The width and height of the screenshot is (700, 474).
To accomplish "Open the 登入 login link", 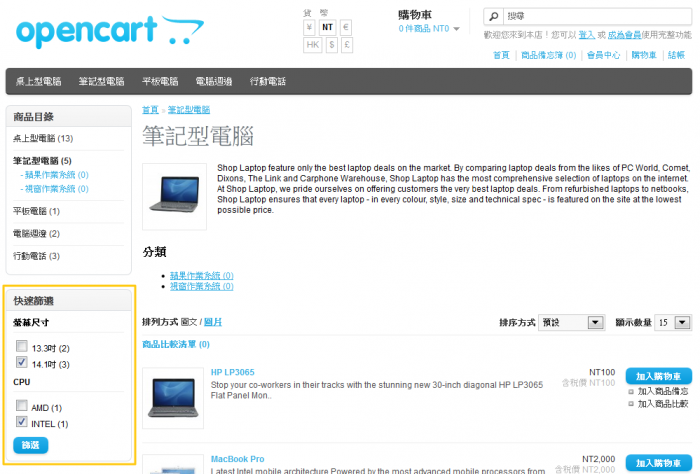I will (587, 35).
